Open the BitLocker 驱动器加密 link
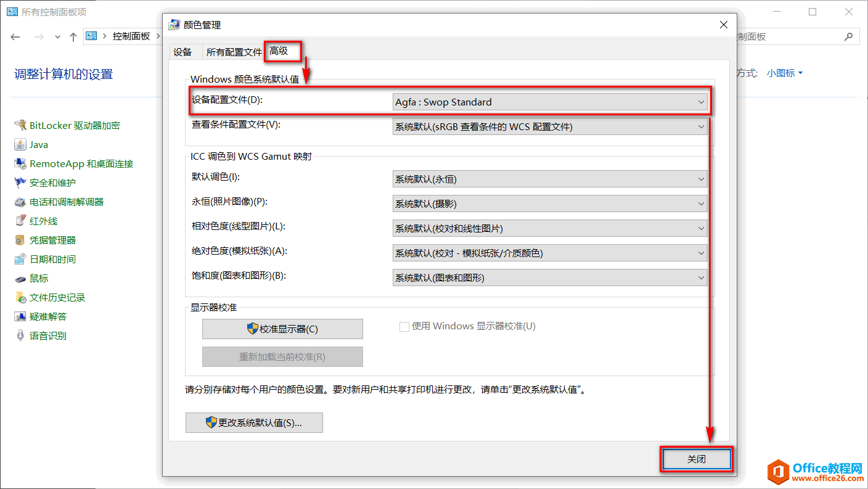The image size is (868, 489). point(75,125)
